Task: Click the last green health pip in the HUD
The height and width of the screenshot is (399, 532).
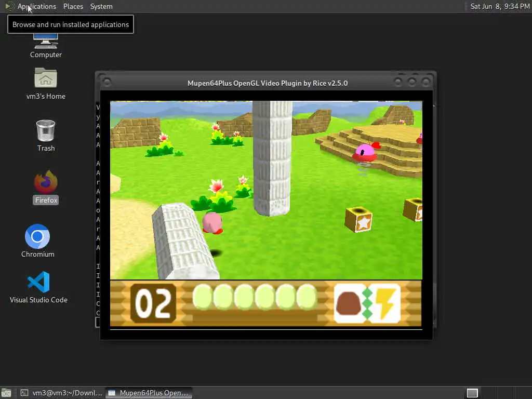Action: click(x=307, y=297)
